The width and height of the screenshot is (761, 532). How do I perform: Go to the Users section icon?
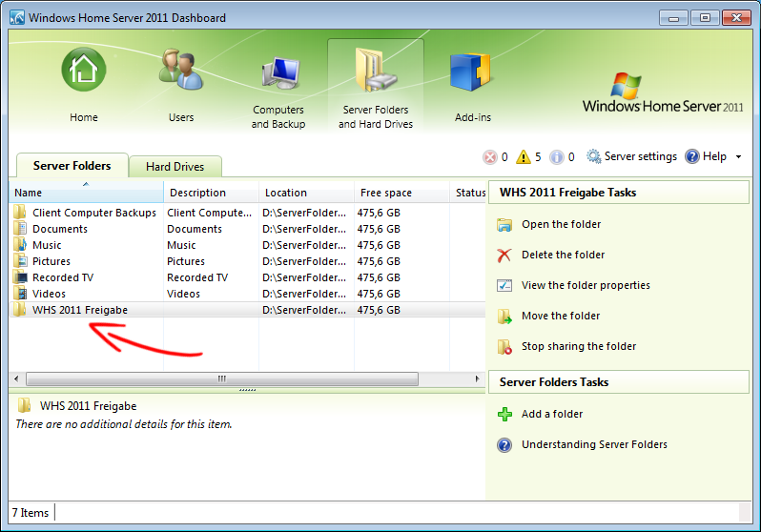coord(181,70)
